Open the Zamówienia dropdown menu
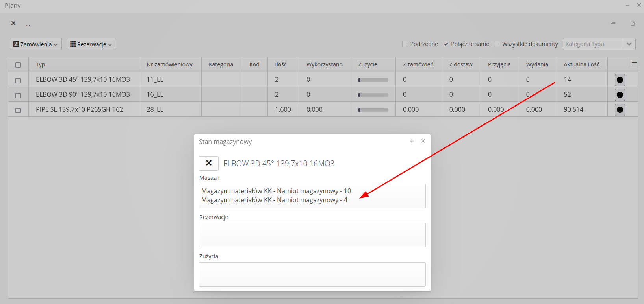 point(36,44)
